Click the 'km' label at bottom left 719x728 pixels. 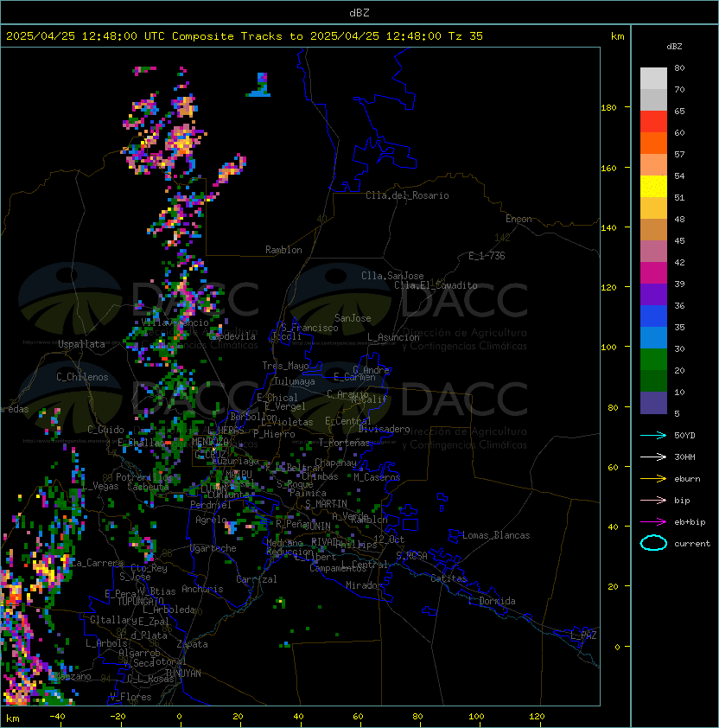[13, 718]
